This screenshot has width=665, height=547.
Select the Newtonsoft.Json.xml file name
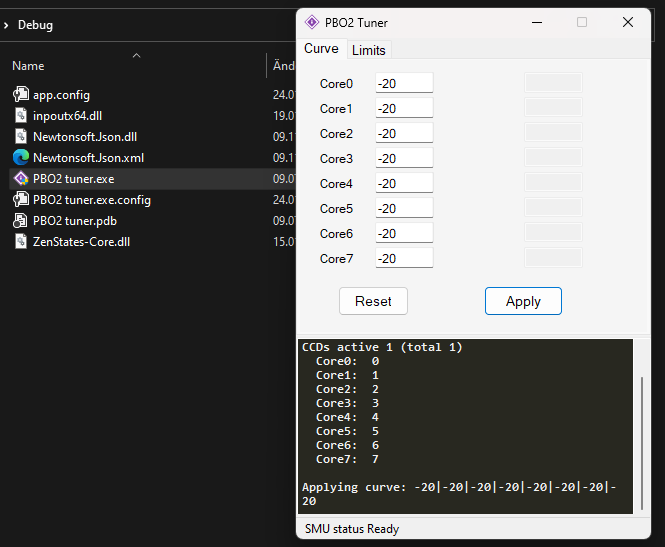88,158
